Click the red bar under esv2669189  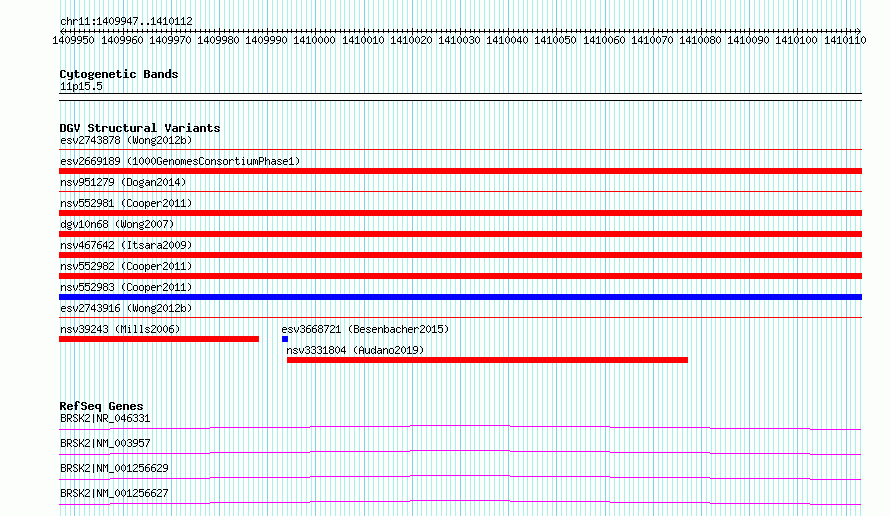tap(460, 171)
